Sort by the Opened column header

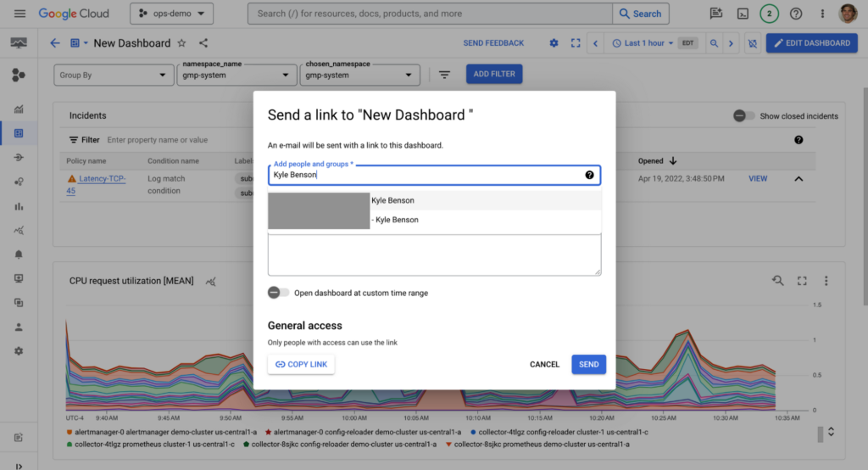coord(657,160)
